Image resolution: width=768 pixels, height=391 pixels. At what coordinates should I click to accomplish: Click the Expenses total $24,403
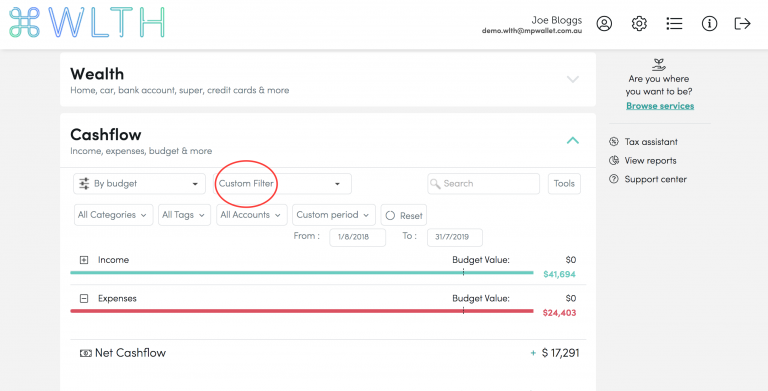tap(559, 313)
